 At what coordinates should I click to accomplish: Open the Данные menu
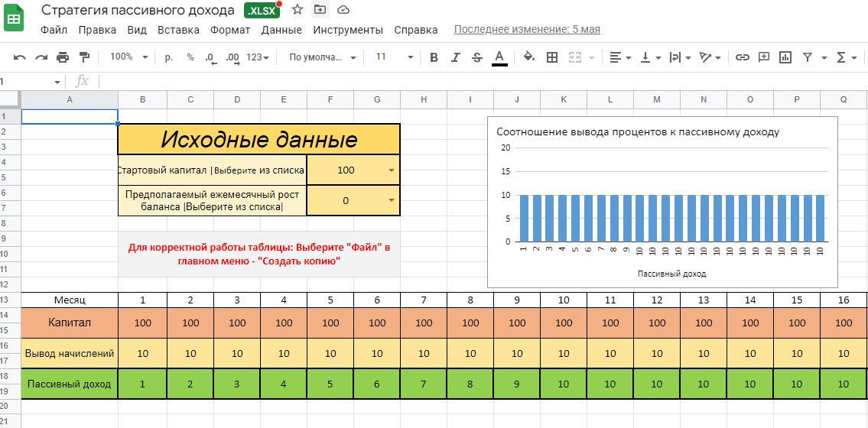point(281,30)
